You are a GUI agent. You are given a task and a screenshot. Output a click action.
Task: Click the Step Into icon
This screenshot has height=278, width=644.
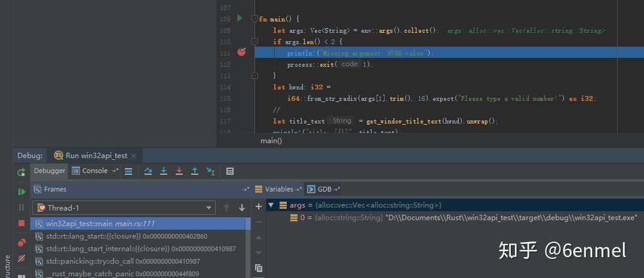click(x=164, y=171)
